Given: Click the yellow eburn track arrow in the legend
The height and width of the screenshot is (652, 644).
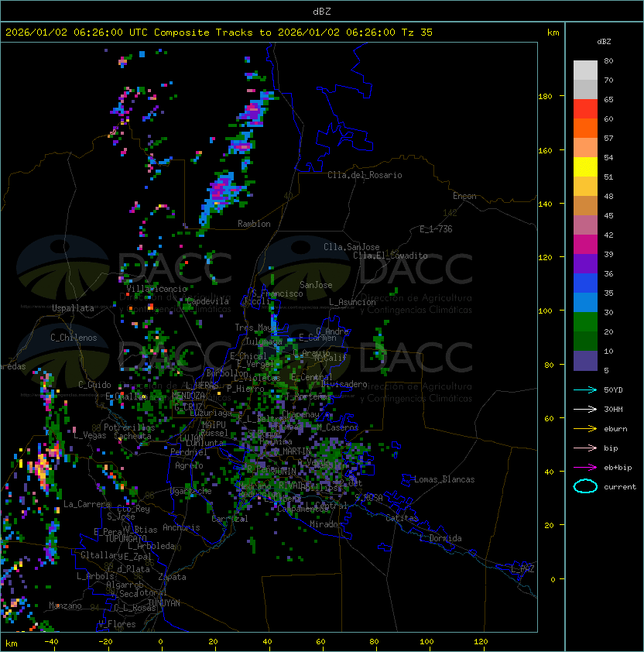Looking at the screenshot, I should [585, 429].
